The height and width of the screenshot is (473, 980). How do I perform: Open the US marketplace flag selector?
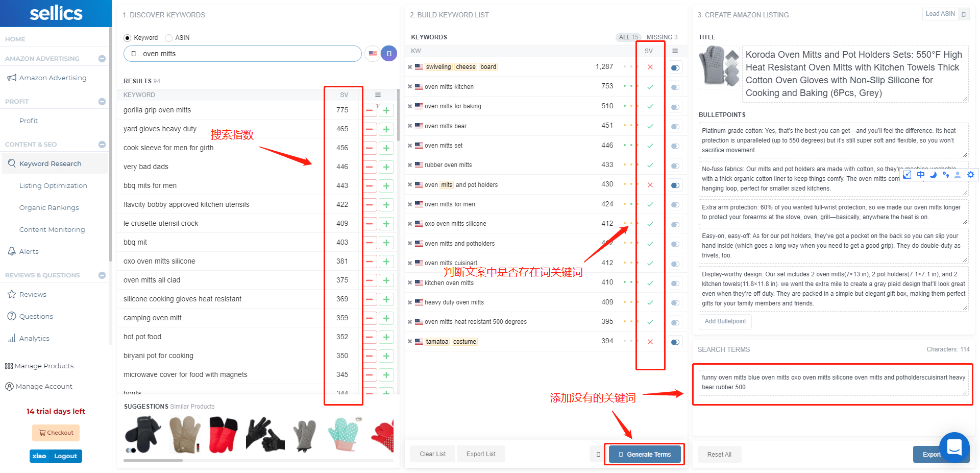coord(373,53)
